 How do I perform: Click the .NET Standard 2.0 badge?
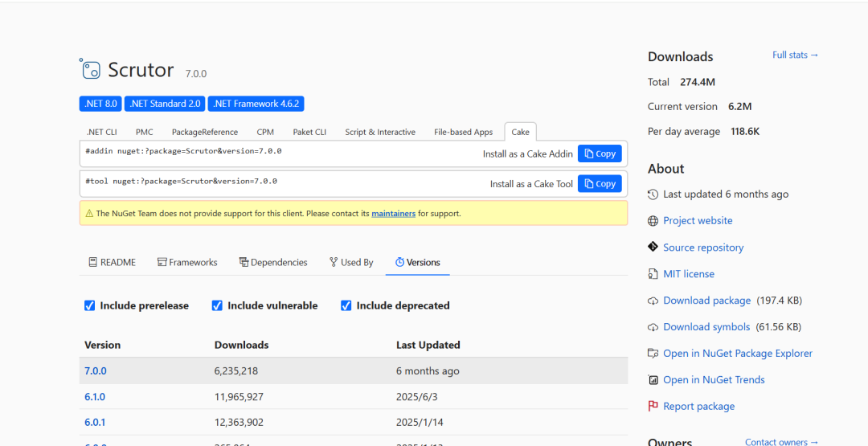pyautogui.click(x=165, y=104)
